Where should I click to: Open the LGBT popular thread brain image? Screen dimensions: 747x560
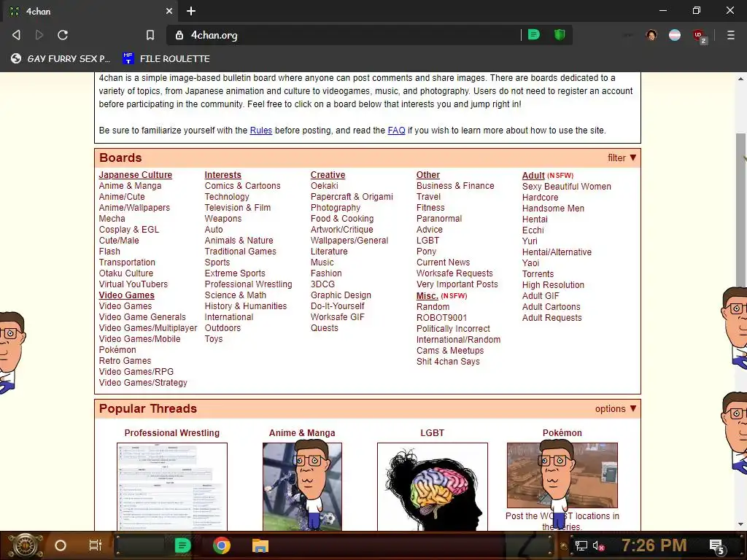[432, 486]
